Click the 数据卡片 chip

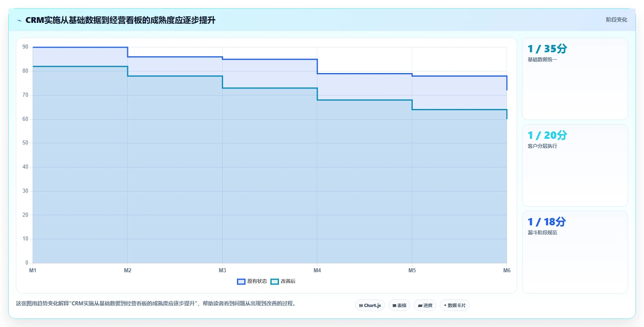(455, 305)
